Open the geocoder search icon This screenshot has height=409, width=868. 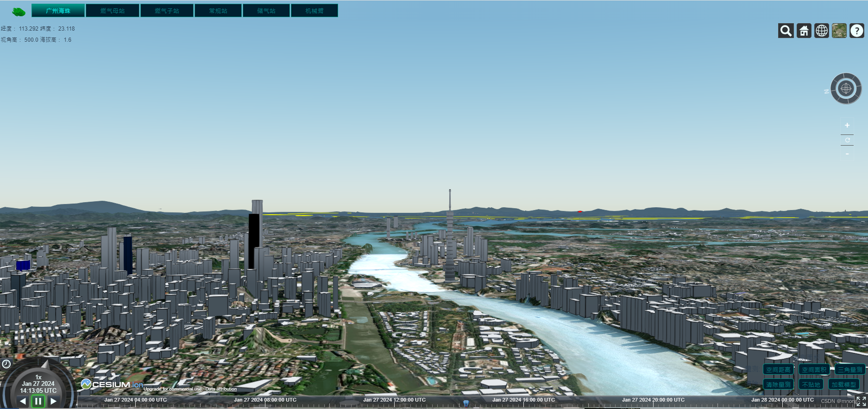tap(786, 31)
